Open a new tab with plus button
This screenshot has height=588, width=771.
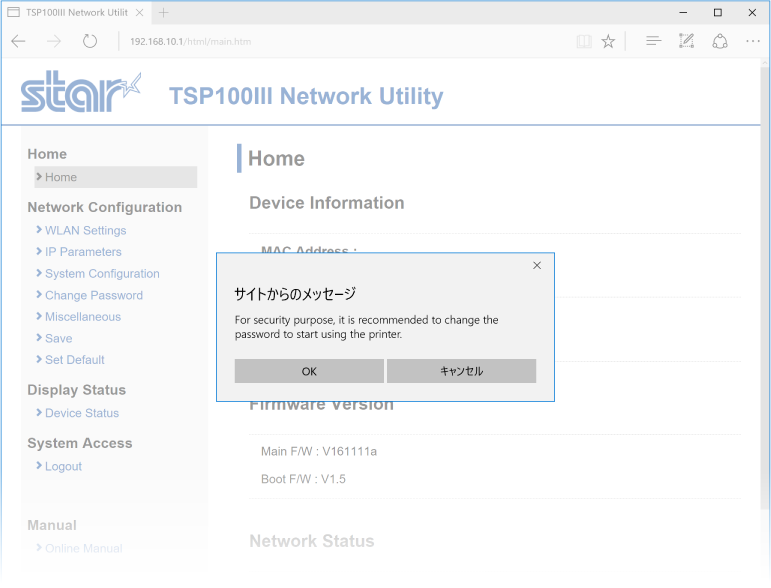tap(163, 13)
